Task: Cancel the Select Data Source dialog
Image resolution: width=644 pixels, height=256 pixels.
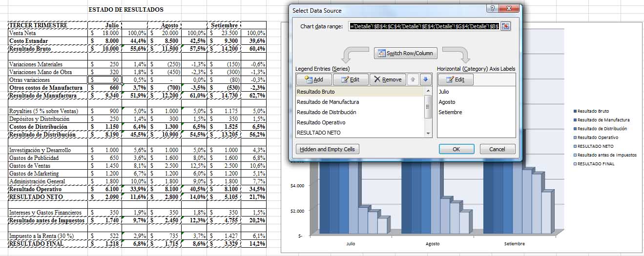Action: click(x=497, y=149)
